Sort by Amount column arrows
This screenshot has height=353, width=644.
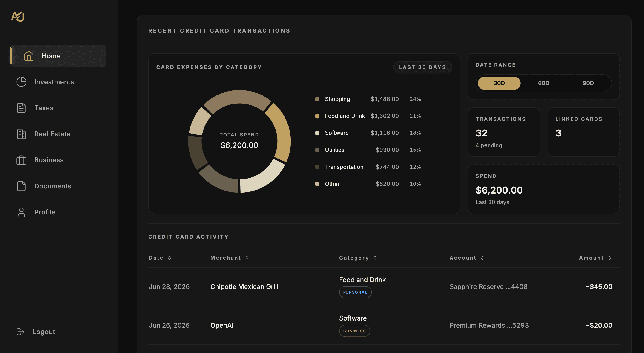610,258
